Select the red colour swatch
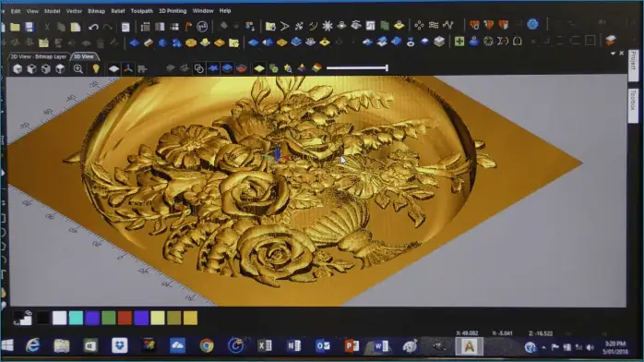Screen dimensions: 644x362 click(125, 318)
